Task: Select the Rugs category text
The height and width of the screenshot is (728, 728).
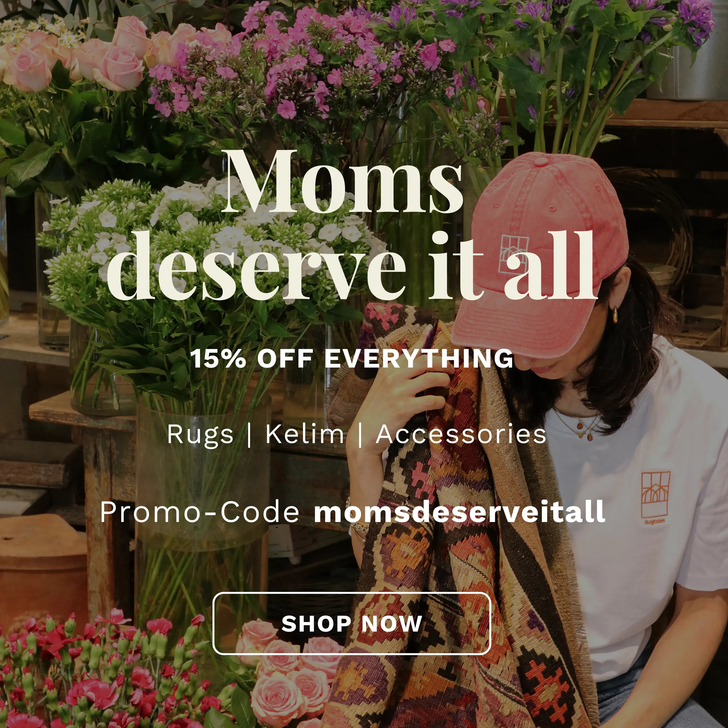Action: 200,435
